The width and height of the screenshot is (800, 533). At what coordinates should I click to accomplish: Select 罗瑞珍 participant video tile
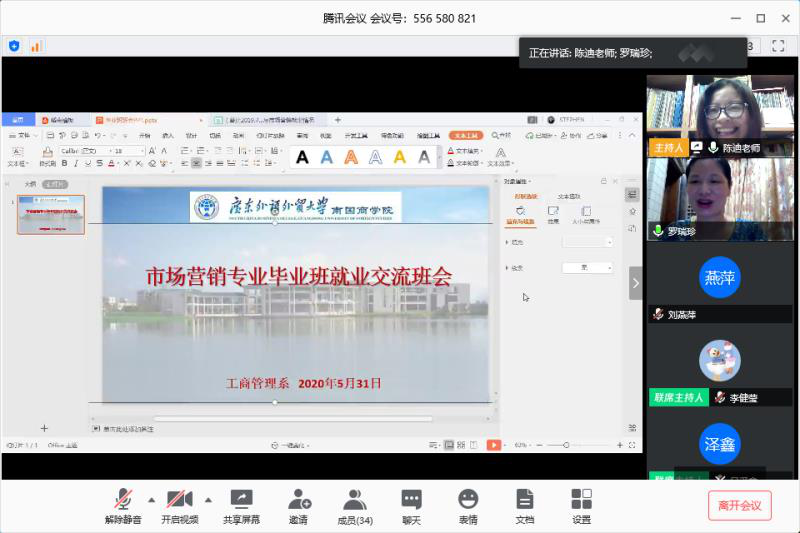(x=720, y=199)
